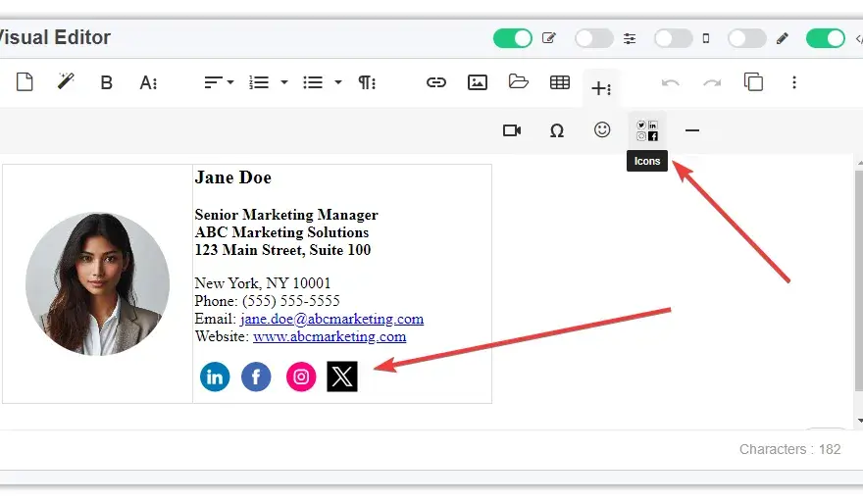The height and width of the screenshot is (504, 863).
Task: Click the LinkedIn icon in signature
Action: point(215,377)
